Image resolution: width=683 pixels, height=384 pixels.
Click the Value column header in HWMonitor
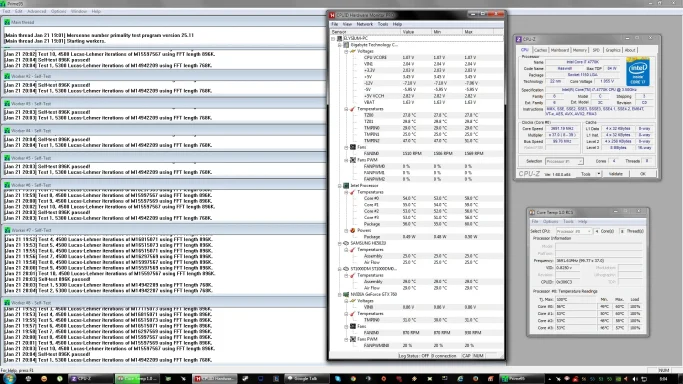click(415, 32)
